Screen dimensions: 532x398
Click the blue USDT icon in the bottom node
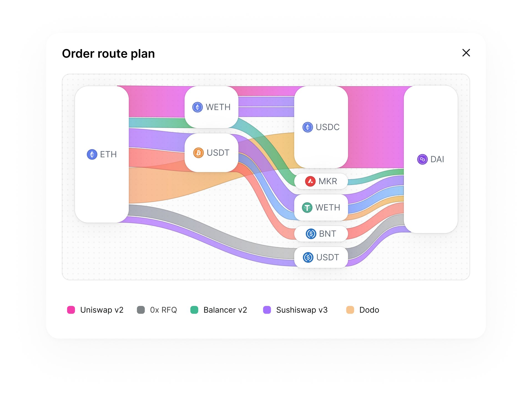coord(308,257)
